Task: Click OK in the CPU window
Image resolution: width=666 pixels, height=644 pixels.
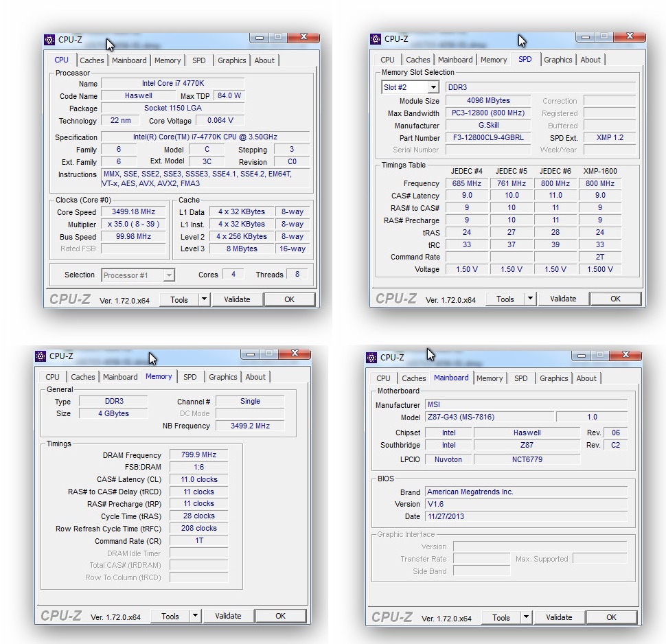Action: [289, 299]
